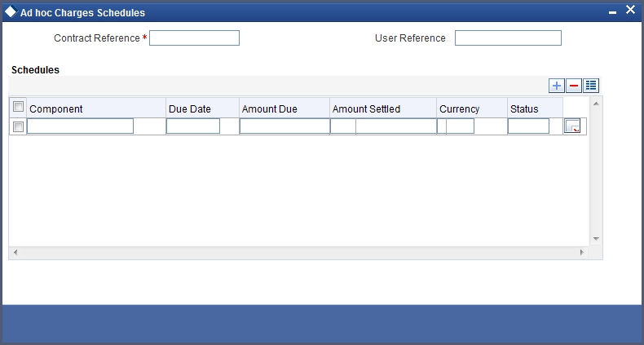This screenshot has width=644, height=345.
Task: Click the Amount Due cell input
Action: (285, 126)
